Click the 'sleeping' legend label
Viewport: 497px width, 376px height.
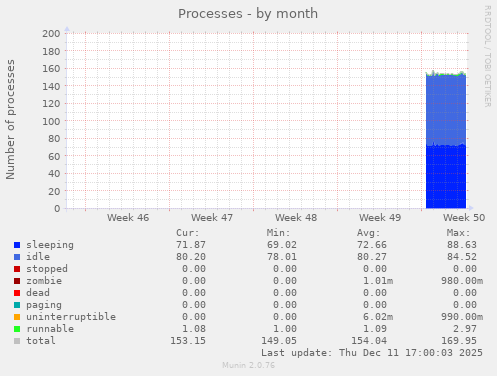(x=50, y=245)
